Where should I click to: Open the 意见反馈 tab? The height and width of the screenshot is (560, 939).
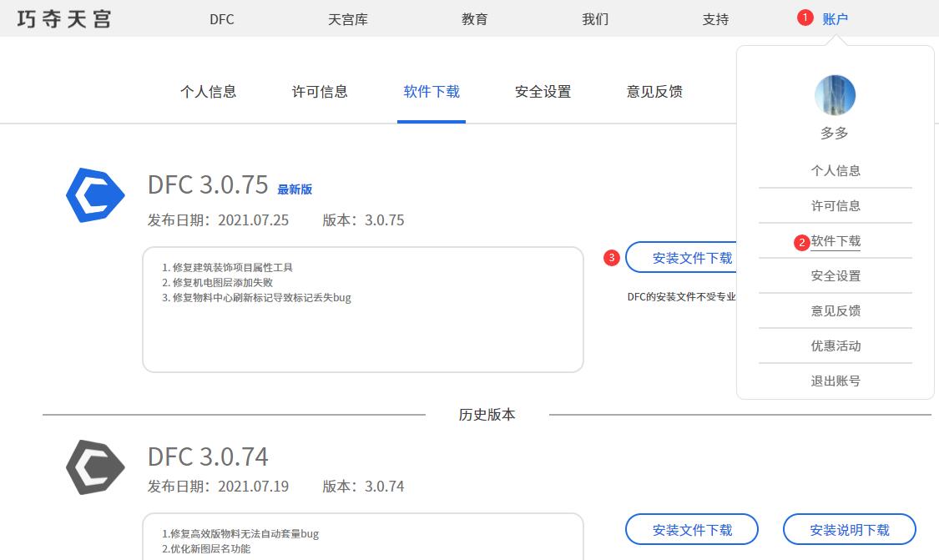tap(654, 92)
